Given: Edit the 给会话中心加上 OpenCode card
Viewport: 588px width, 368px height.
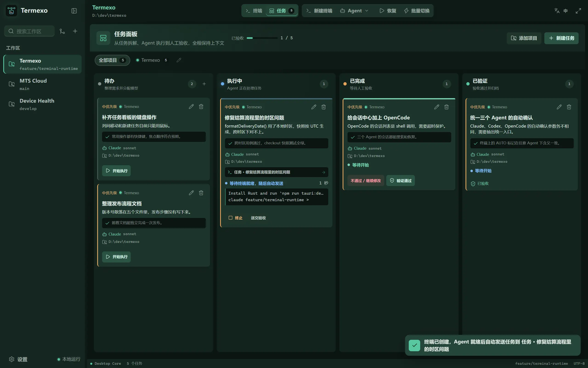Looking at the screenshot, I should (x=437, y=107).
